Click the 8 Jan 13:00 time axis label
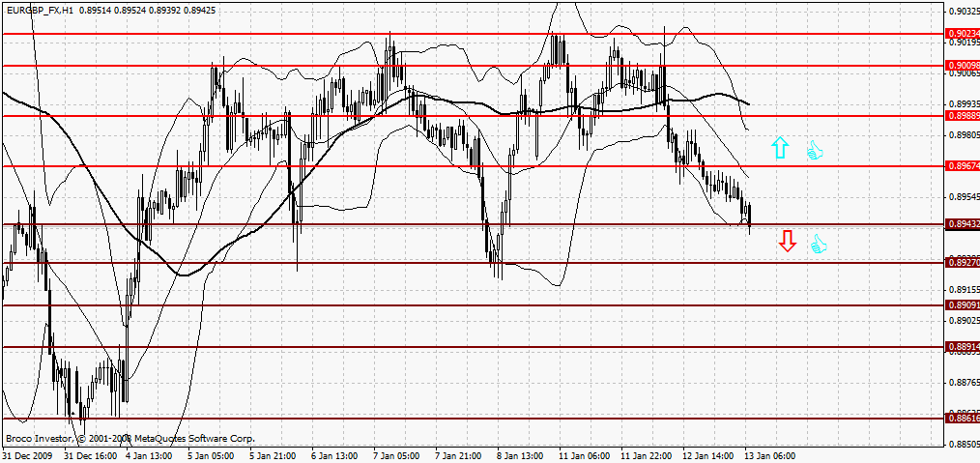This screenshot has width=980, height=463. click(520, 456)
